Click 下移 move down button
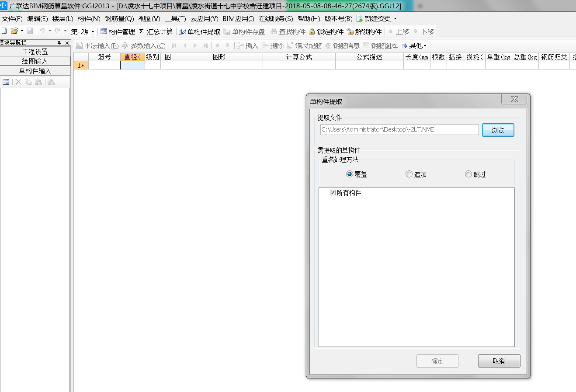 pyautogui.click(x=423, y=31)
